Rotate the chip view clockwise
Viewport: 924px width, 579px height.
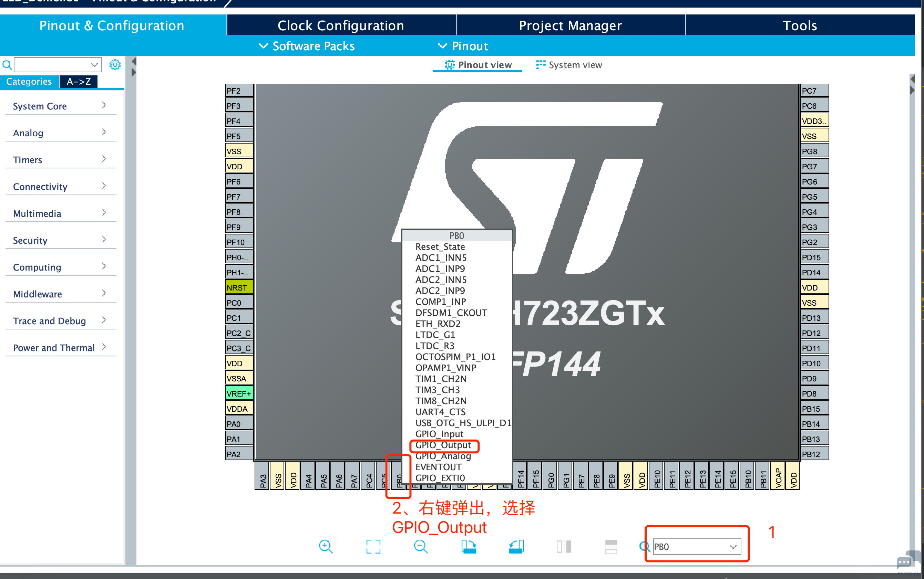(x=468, y=546)
